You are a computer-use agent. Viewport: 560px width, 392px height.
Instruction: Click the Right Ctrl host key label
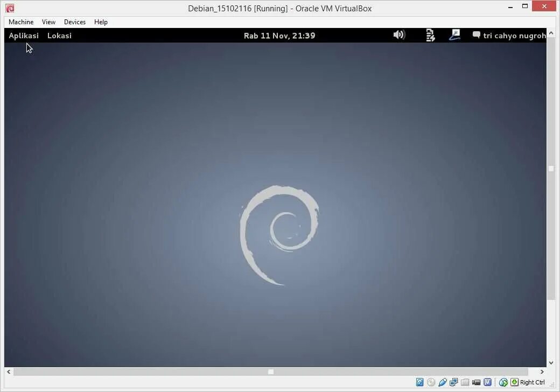pos(532,382)
